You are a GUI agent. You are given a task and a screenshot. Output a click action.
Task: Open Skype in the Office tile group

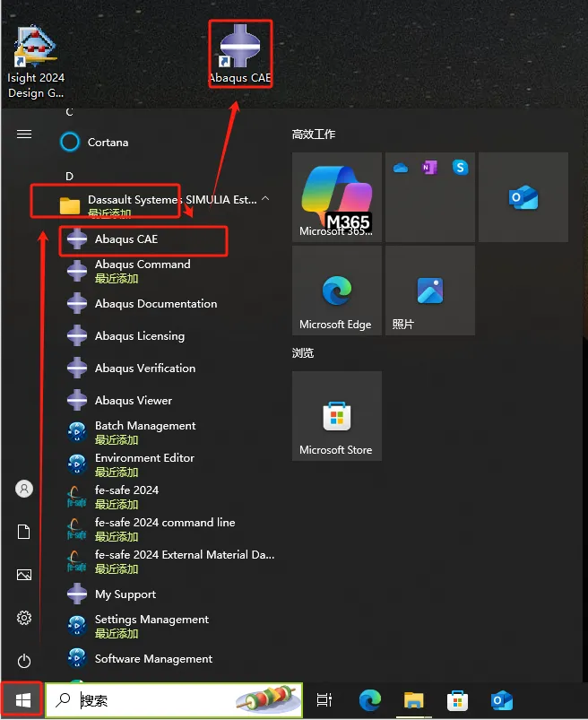460,168
